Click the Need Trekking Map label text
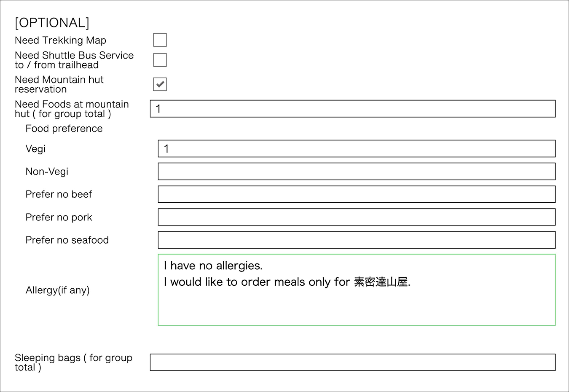This screenshot has width=569, height=392. point(60,40)
